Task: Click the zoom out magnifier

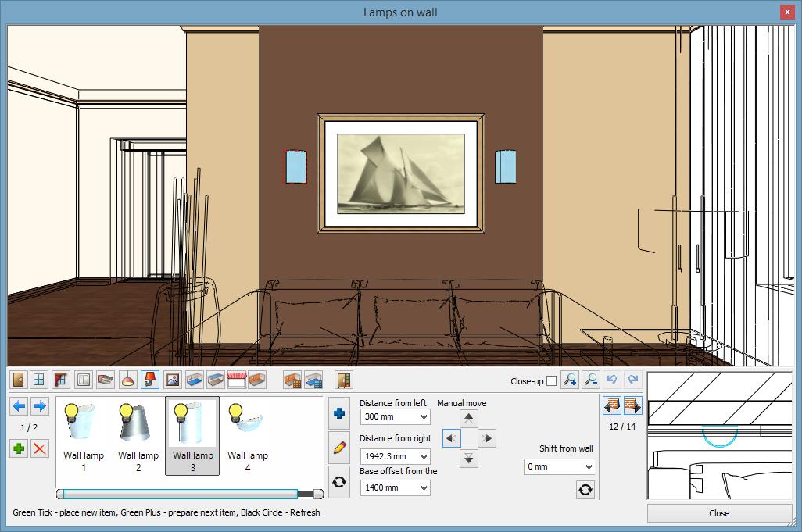Action: pos(591,380)
